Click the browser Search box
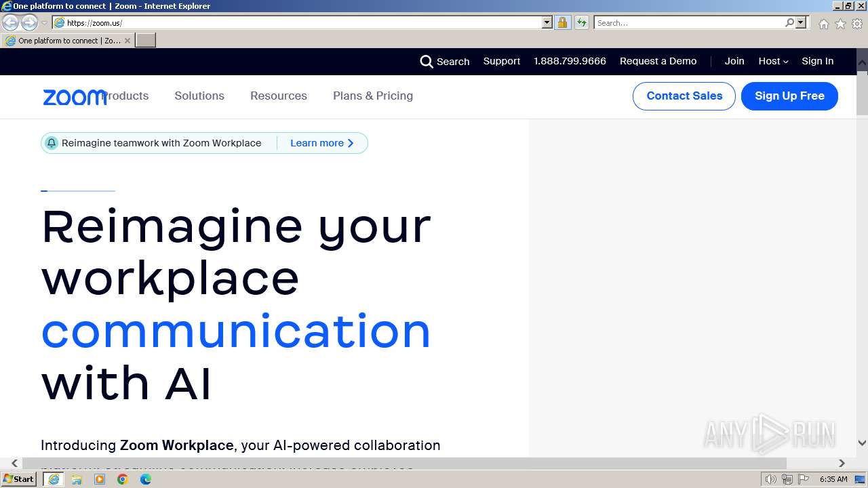This screenshot has height=488, width=868. (x=688, y=22)
